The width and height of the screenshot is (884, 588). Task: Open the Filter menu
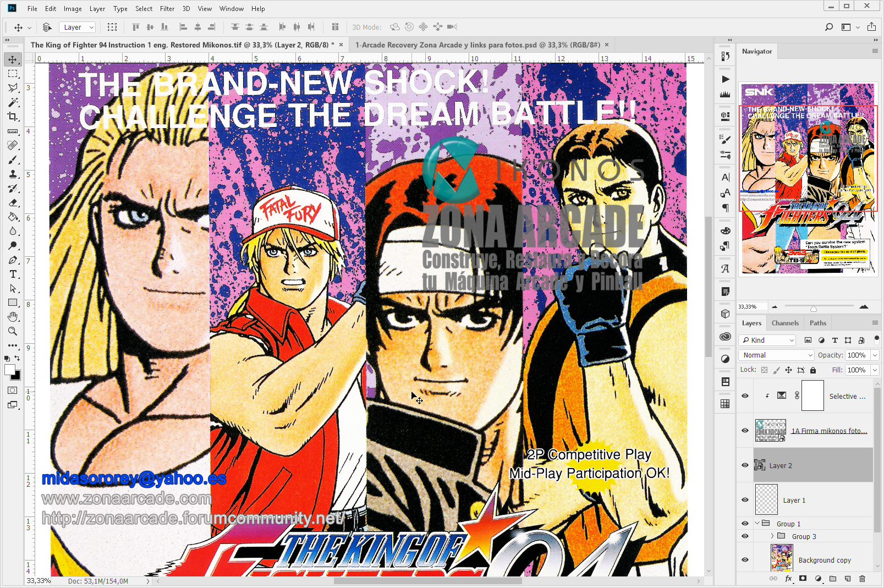pyautogui.click(x=167, y=8)
